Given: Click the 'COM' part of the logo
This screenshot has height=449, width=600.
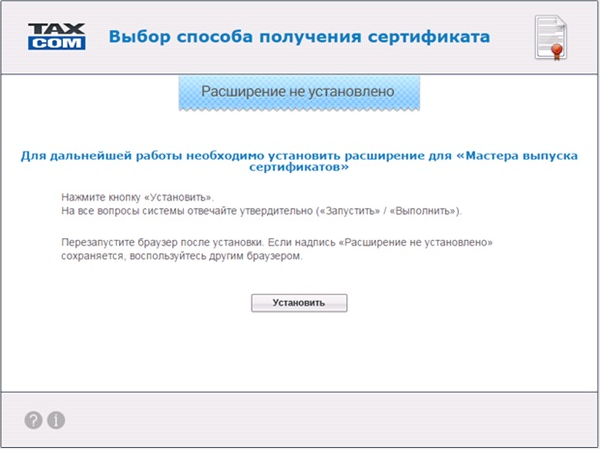Looking at the screenshot, I should pyautogui.click(x=56, y=44).
